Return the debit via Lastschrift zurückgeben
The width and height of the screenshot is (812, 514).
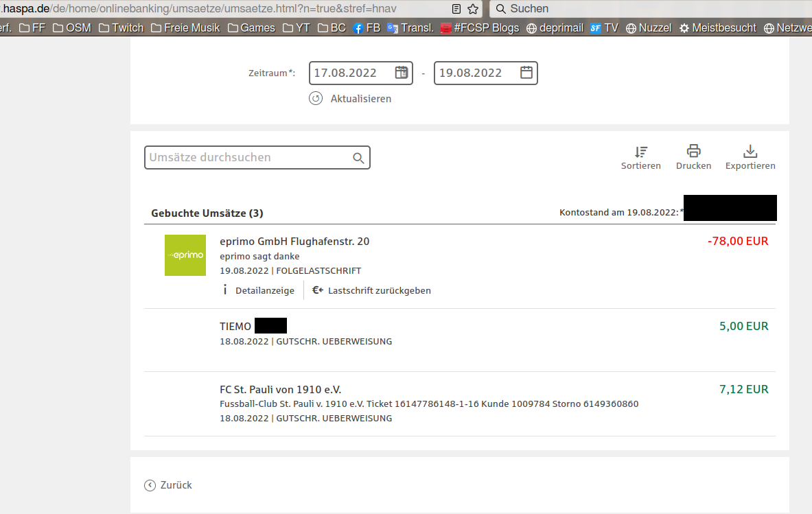[371, 290]
